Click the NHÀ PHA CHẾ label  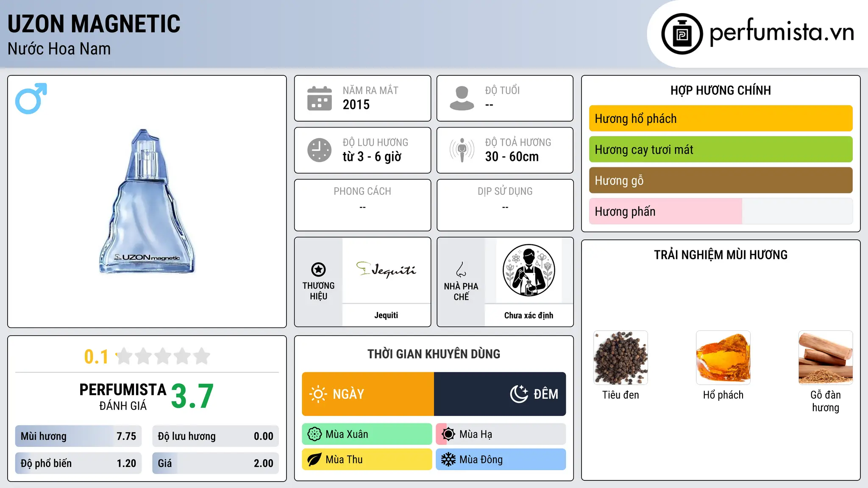(x=461, y=291)
